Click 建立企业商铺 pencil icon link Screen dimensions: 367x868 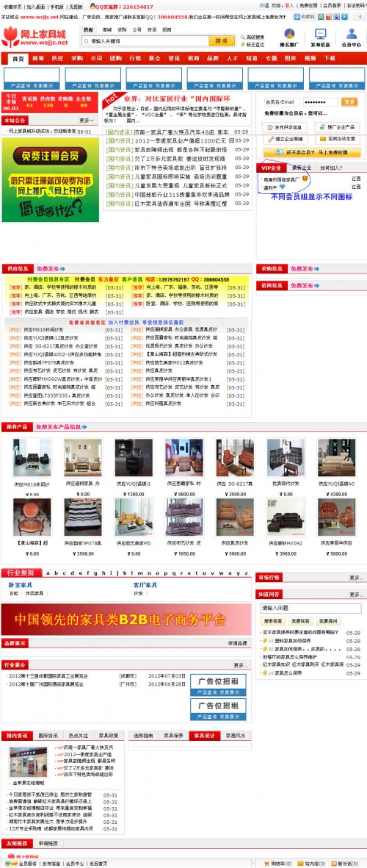point(271,139)
